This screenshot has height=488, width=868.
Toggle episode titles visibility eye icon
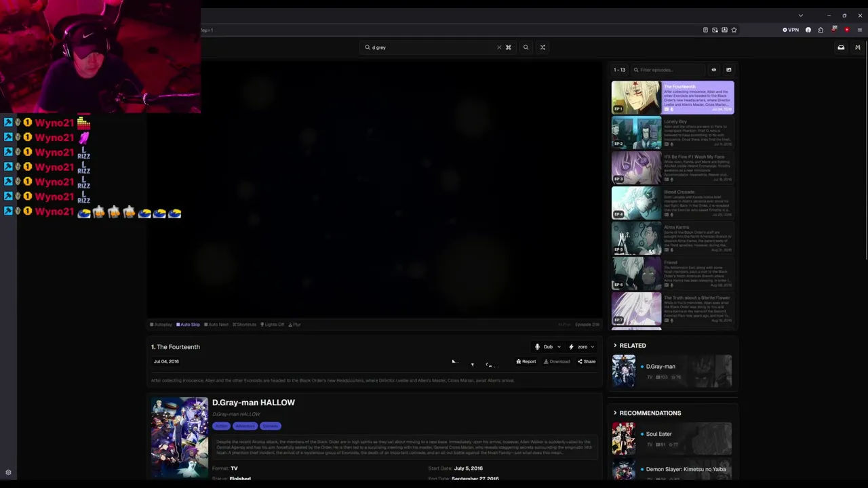tap(713, 70)
